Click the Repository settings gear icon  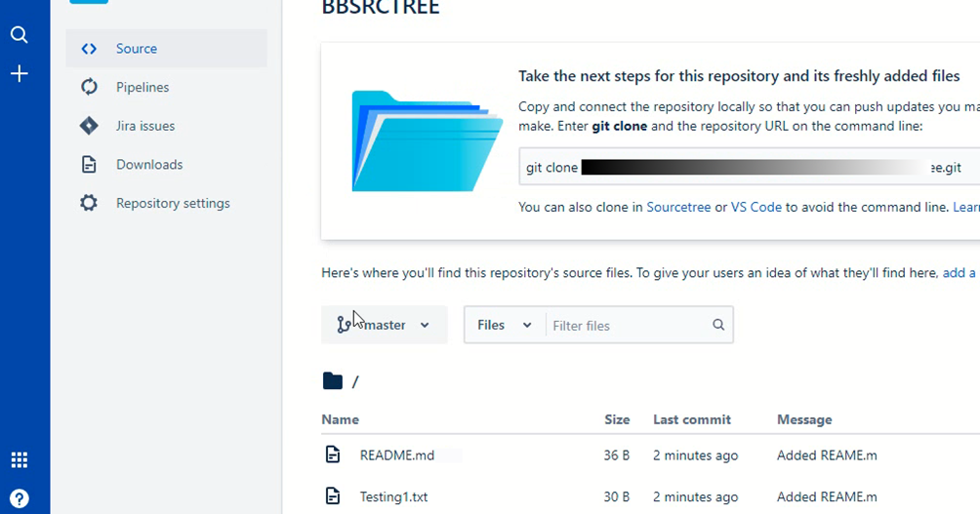coord(89,204)
